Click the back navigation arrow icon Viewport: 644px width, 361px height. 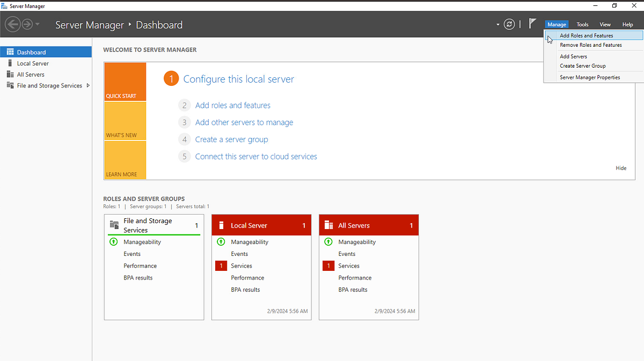pos(12,24)
